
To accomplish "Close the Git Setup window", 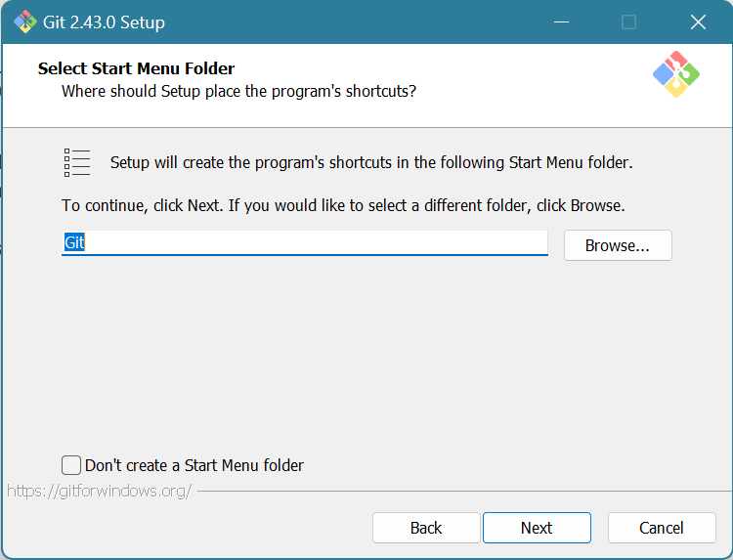I will [x=698, y=22].
